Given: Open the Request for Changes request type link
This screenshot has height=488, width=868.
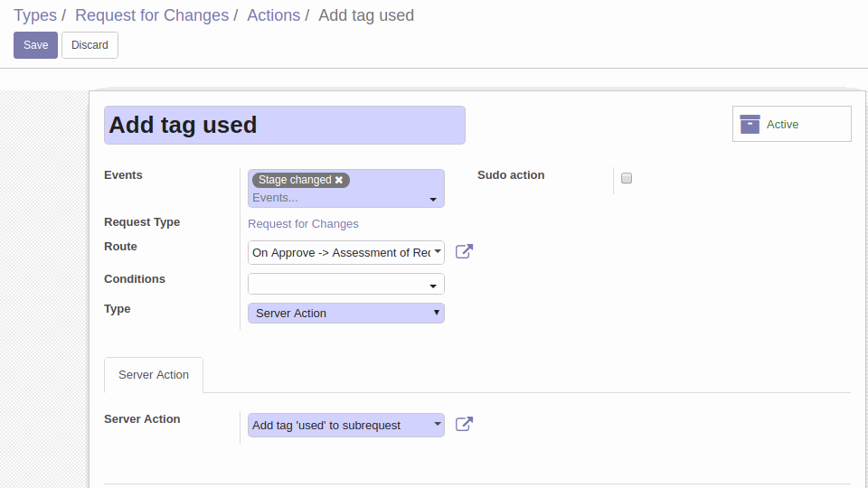Looking at the screenshot, I should pyautogui.click(x=303, y=223).
